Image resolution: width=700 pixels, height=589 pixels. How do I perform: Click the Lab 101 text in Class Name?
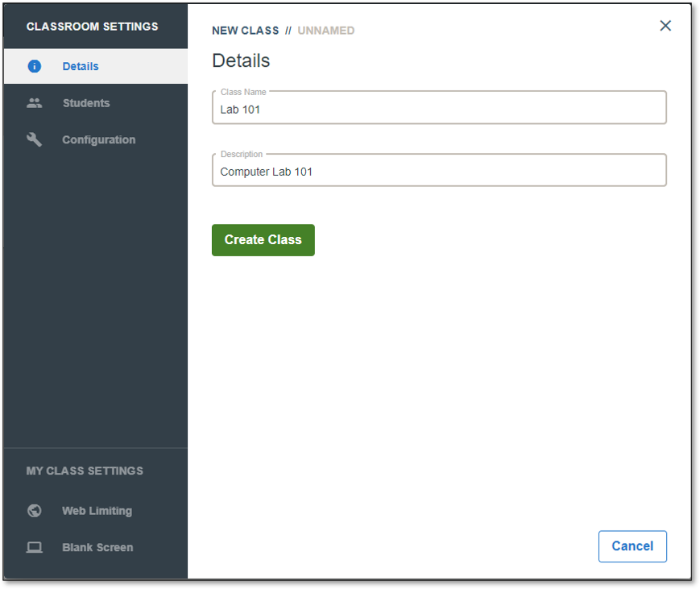240,110
